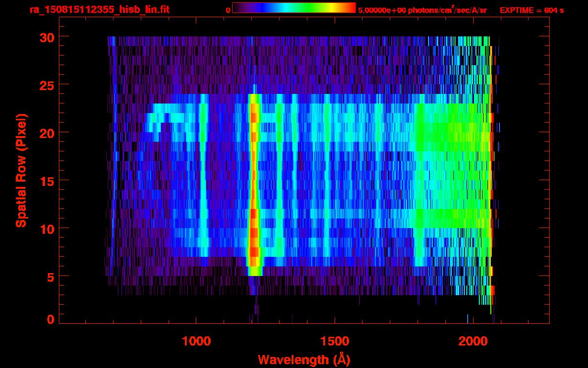Viewport: 588px width, 368px height.
Task: Click the colorbar minimum label 0
Action: coord(228,10)
